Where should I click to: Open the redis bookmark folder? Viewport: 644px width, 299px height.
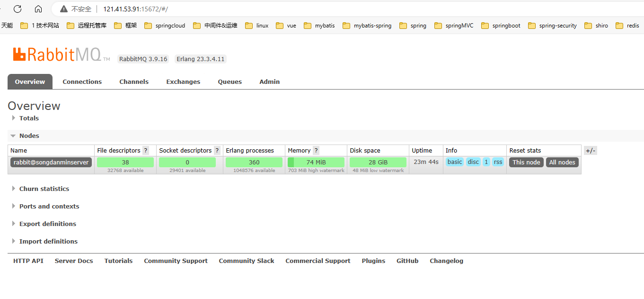pos(627,26)
